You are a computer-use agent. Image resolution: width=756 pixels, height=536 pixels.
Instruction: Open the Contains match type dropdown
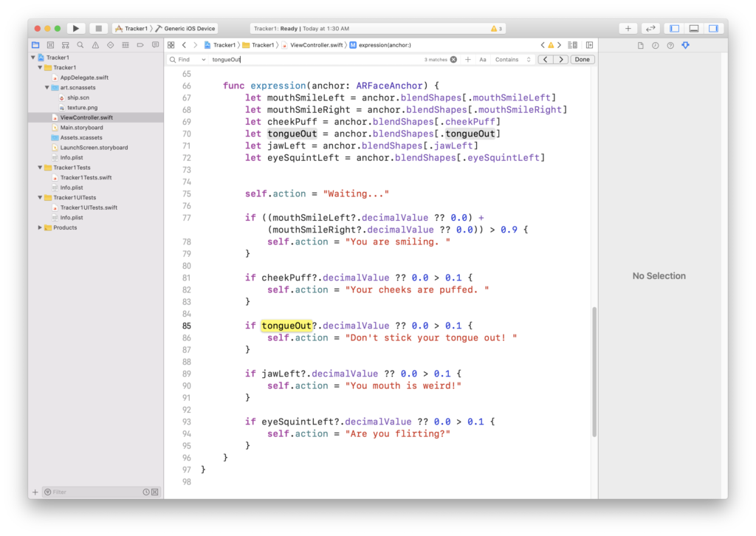click(x=513, y=59)
